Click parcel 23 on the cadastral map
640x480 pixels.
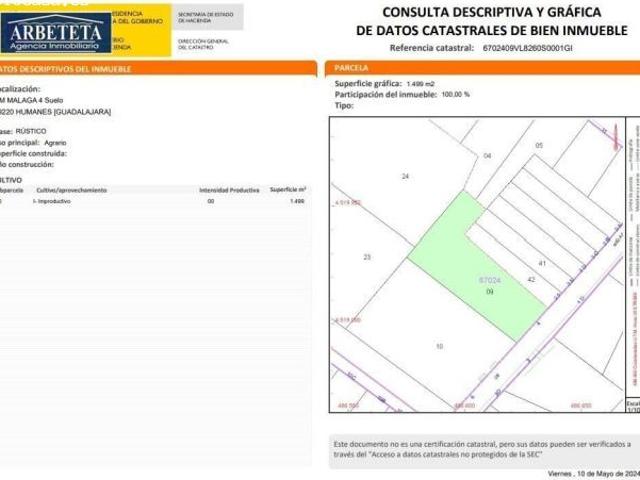click(367, 257)
